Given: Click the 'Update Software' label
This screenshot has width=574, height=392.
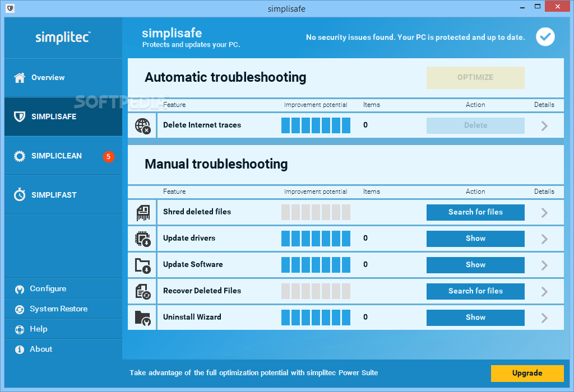Looking at the screenshot, I should click(x=193, y=264).
